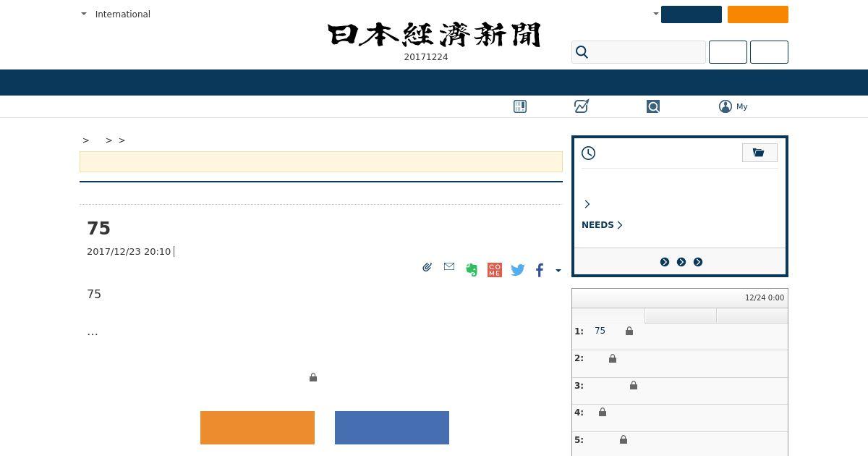Click the large orange button below the article
868x456 pixels.
click(258, 428)
